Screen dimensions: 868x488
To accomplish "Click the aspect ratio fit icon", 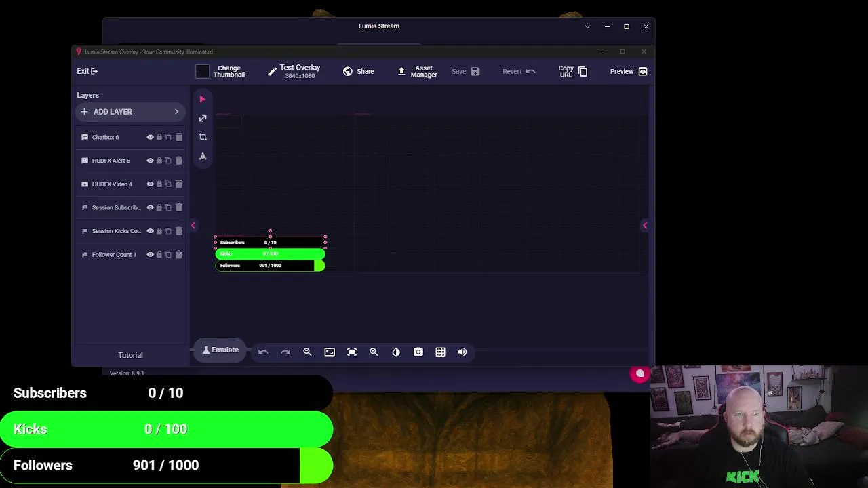I will pyautogui.click(x=330, y=352).
